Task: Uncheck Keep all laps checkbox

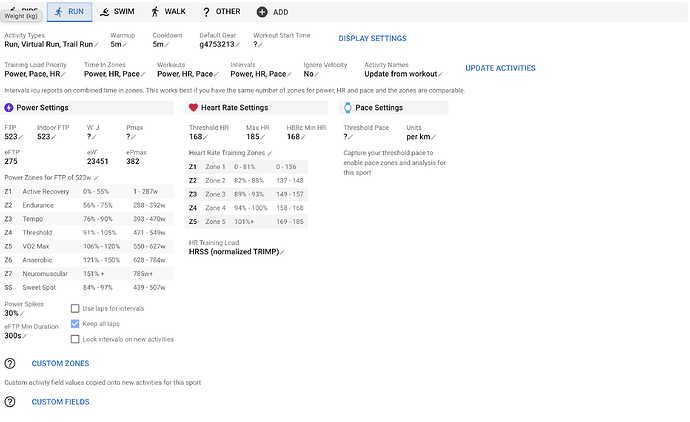Action: pos(75,324)
